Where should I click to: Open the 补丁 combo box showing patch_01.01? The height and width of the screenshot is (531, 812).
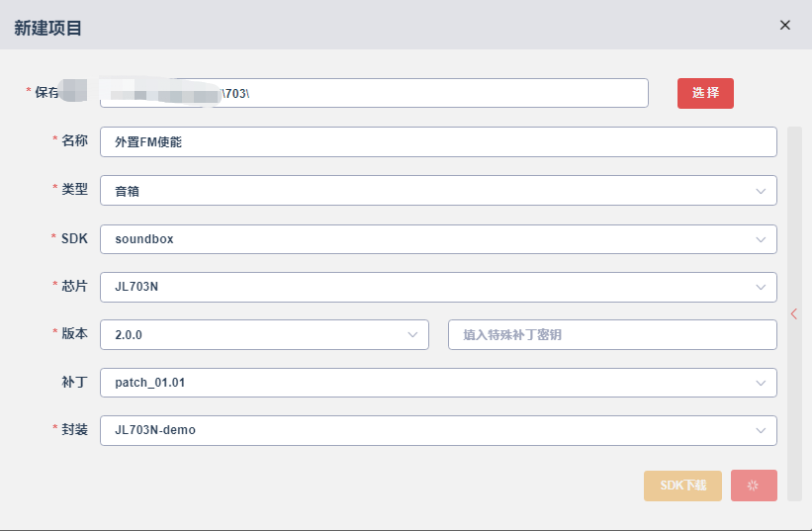(438, 383)
